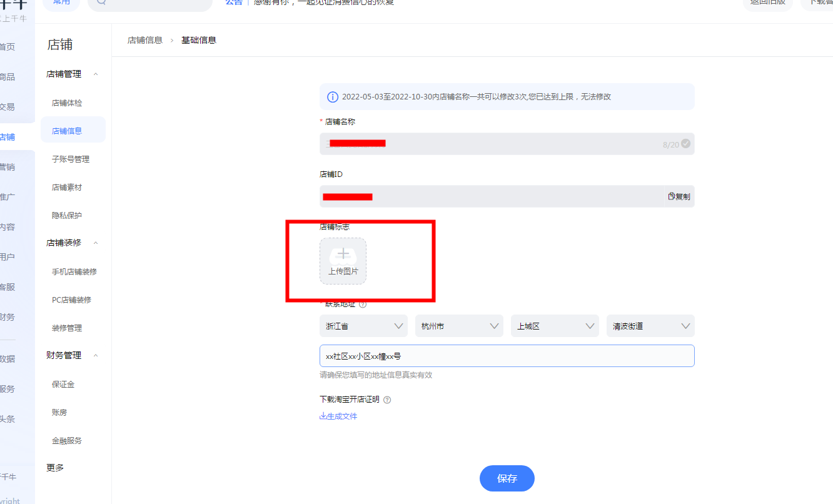Click the upload image plus icon
Viewport: 833px width, 504px height.
343,254
